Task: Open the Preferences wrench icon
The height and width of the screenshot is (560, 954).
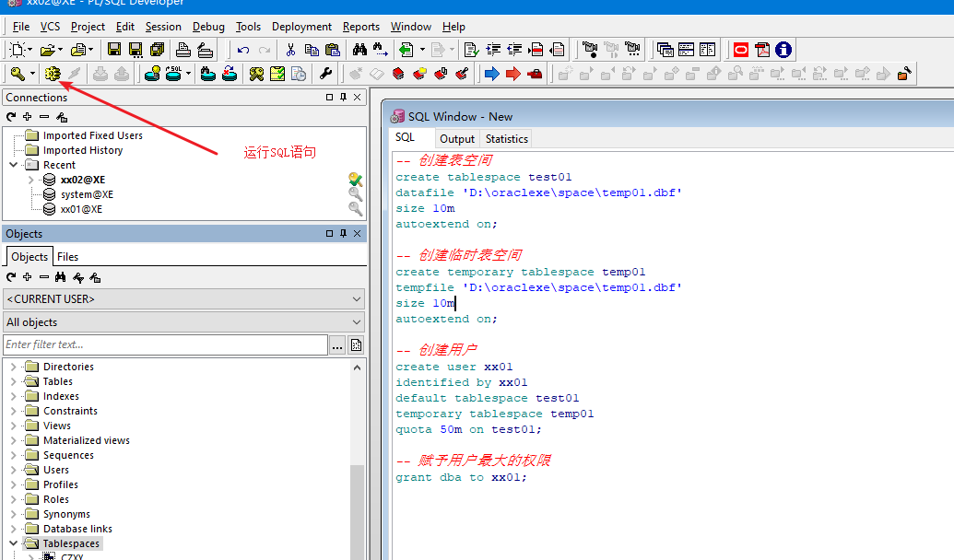Action: pyautogui.click(x=326, y=74)
